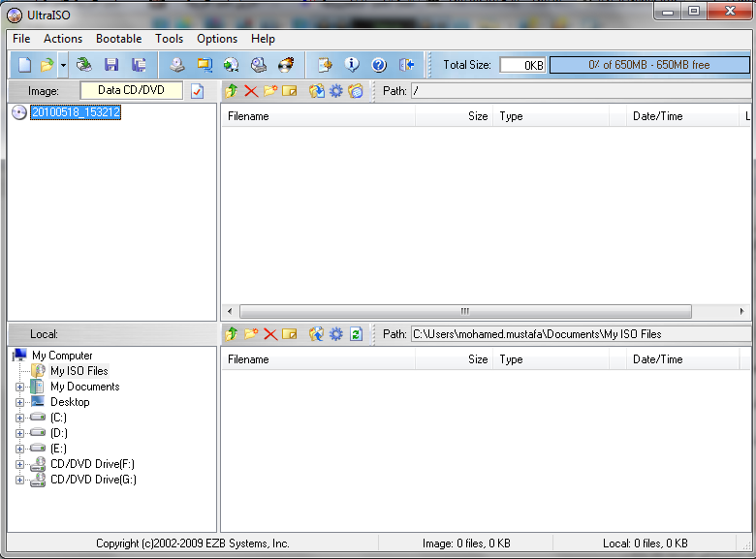Select My Computer in local tree
756x559 pixels.
pyautogui.click(x=62, y=356)
